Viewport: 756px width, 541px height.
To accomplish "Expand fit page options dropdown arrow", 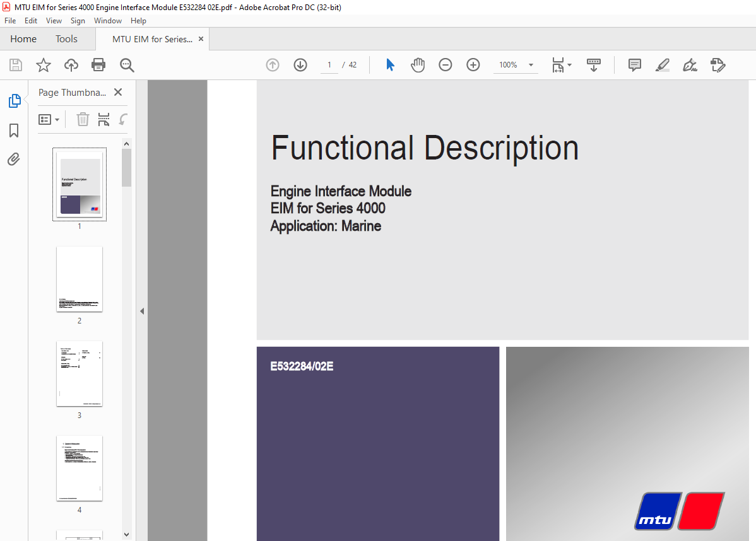I will (569, 64).
